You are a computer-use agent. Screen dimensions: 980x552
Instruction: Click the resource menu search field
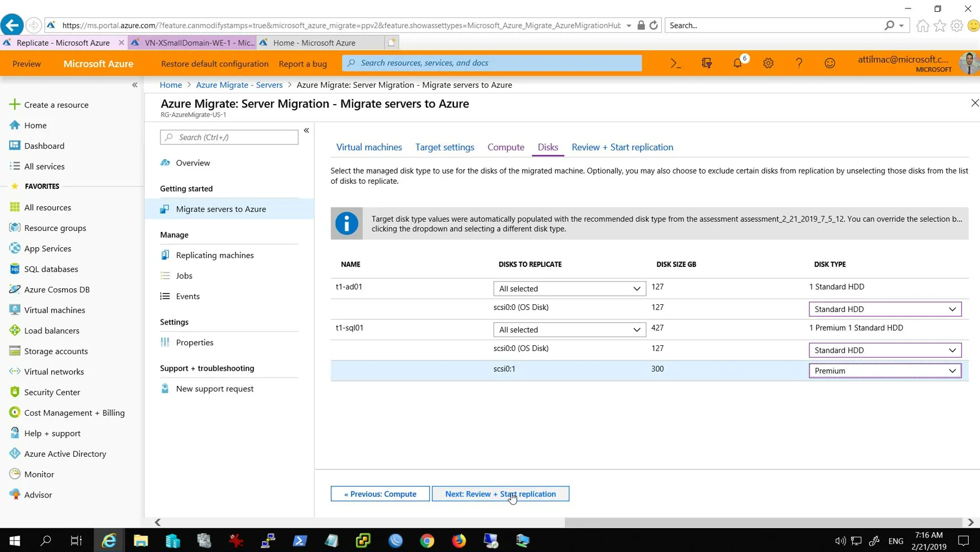[229, 137]
